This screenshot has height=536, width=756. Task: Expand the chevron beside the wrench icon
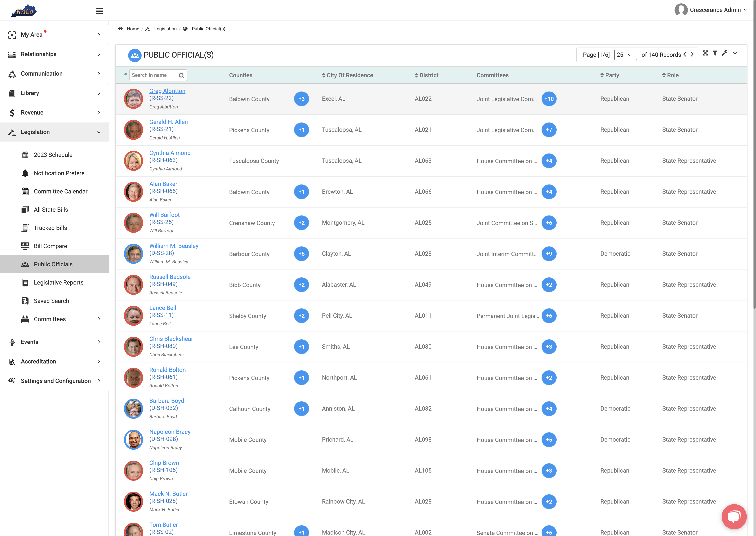(735, 53)
